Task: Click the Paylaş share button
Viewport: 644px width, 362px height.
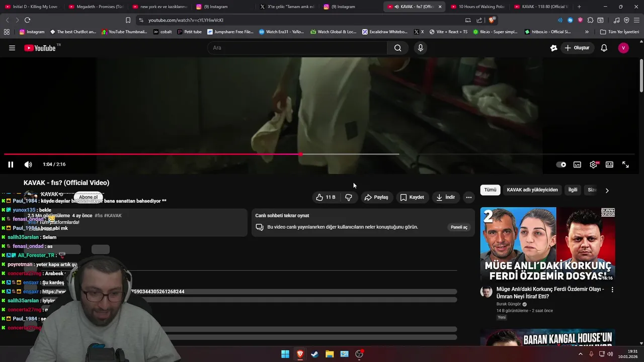Action: coord(376,197)
